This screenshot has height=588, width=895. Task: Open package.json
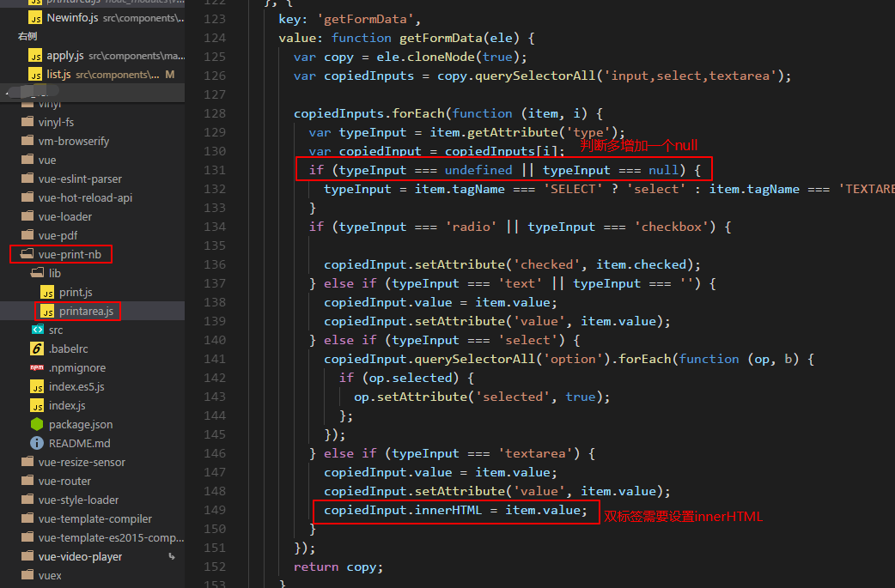click(x=81, y=424)
